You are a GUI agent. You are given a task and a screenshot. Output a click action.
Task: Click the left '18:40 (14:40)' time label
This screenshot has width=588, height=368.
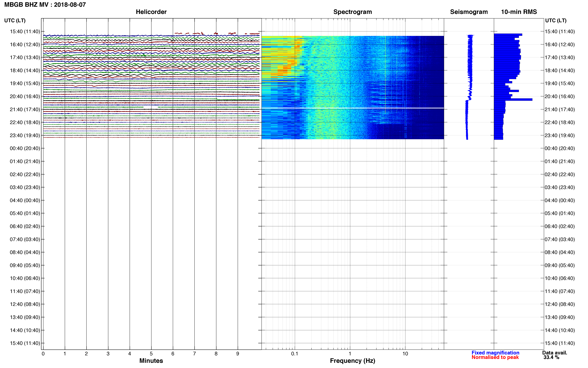point(25,71)
